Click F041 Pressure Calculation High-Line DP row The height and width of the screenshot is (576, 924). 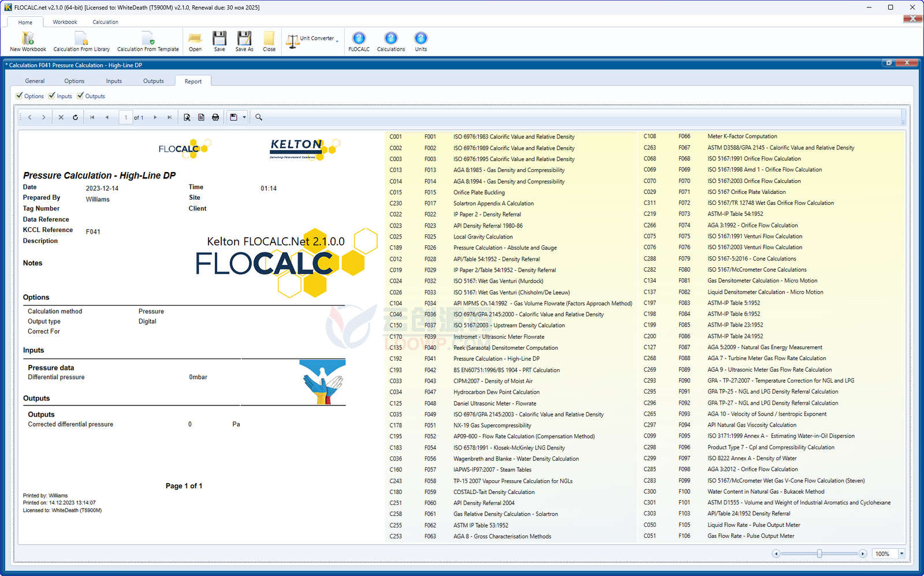click(497, 358)
